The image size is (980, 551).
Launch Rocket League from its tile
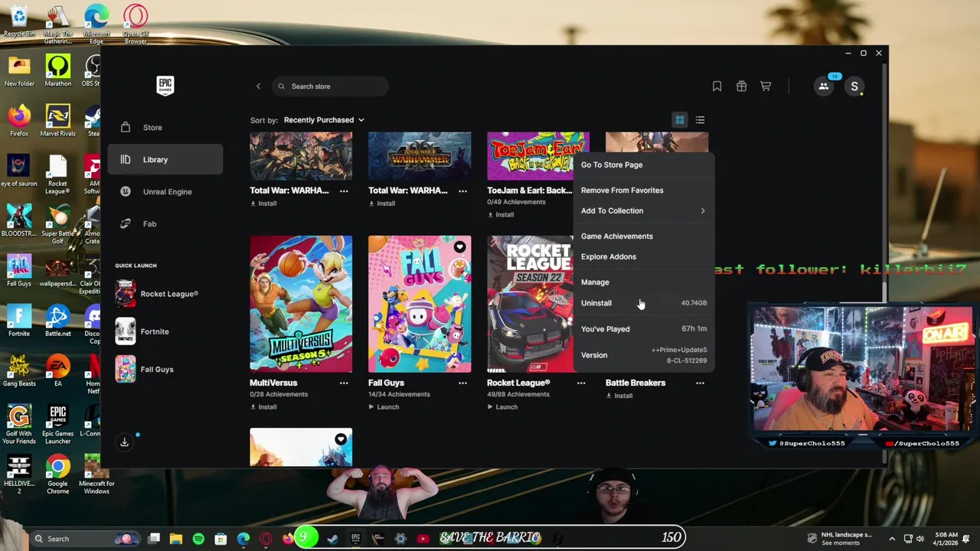click(502, 407)
